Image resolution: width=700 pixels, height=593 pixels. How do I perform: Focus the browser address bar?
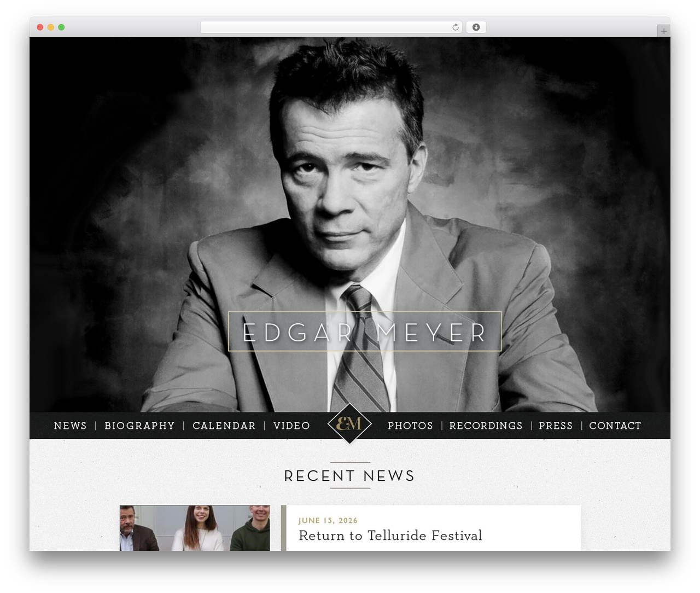[331, 27]
